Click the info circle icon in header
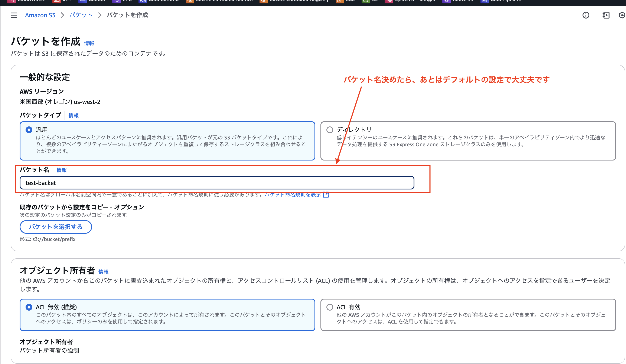This screenshot has height=364, width=626. point(586,15)
